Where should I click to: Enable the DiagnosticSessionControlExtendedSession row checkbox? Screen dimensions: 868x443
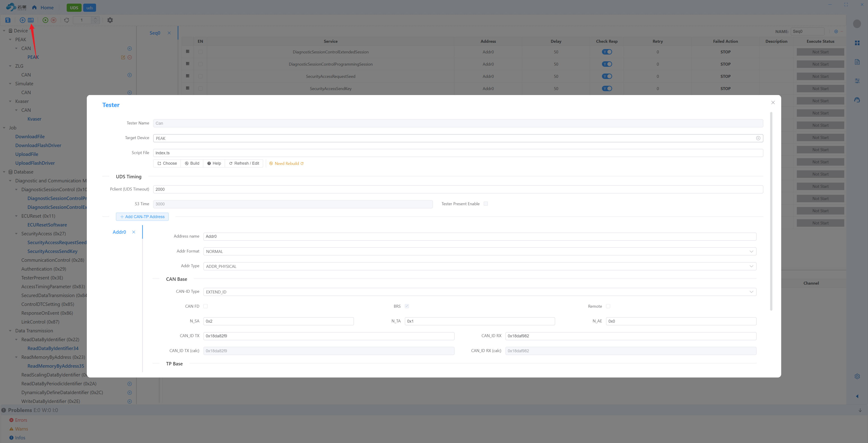[200, 52]
